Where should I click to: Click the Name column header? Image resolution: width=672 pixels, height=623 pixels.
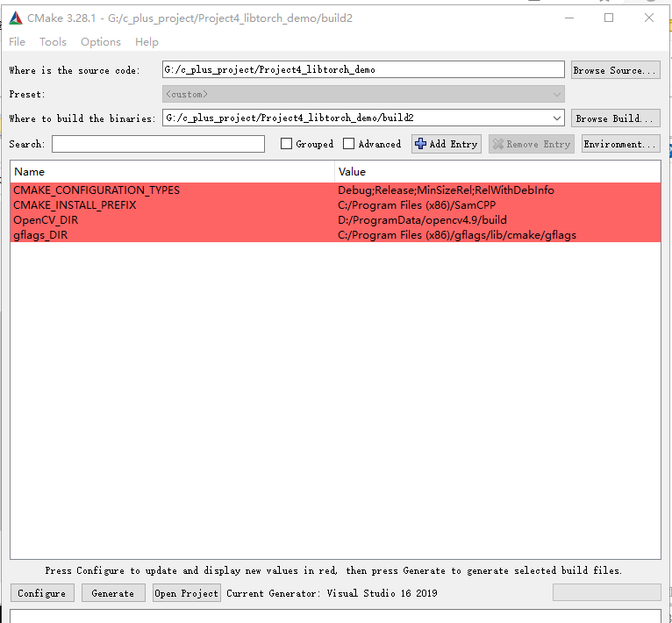pos(172,171)
